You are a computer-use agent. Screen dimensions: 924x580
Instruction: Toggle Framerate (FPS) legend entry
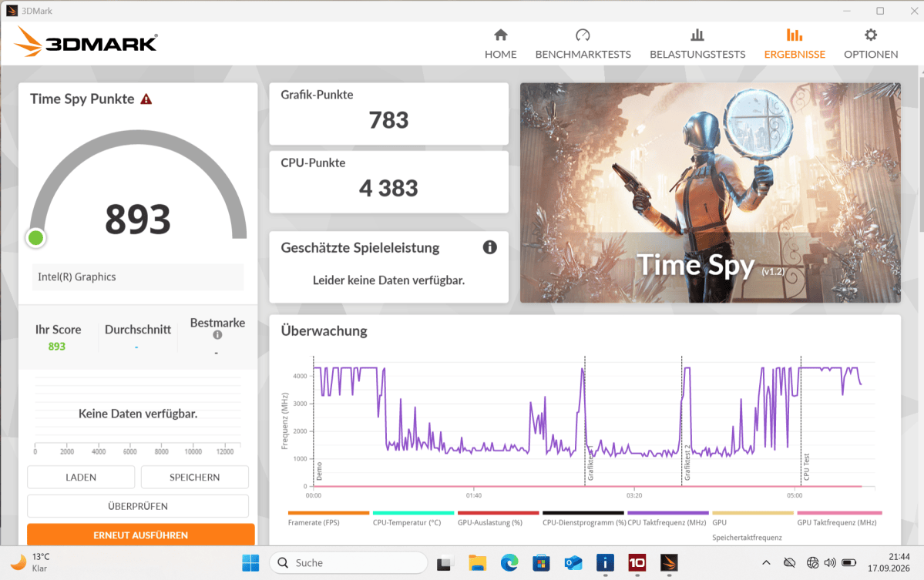point(328,518)
